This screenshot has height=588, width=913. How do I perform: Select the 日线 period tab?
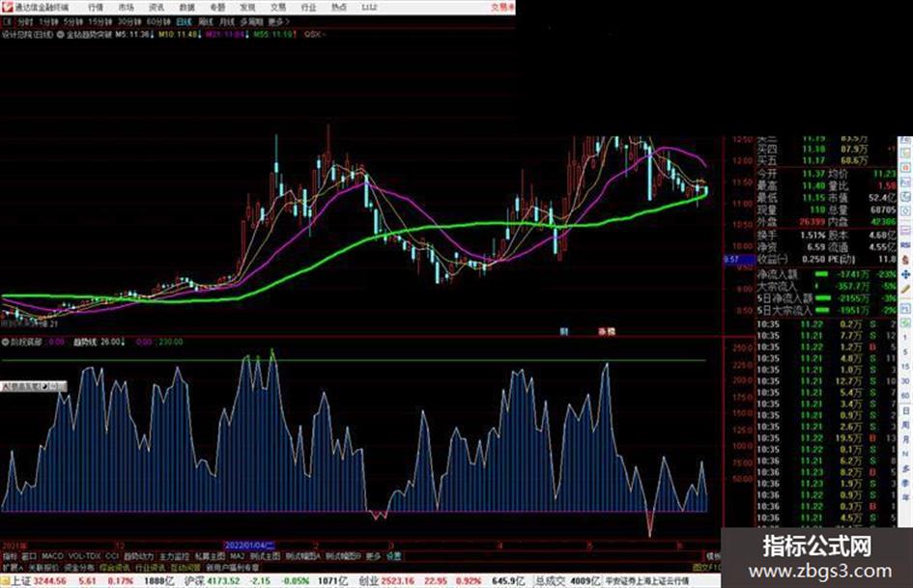[184, 22]
